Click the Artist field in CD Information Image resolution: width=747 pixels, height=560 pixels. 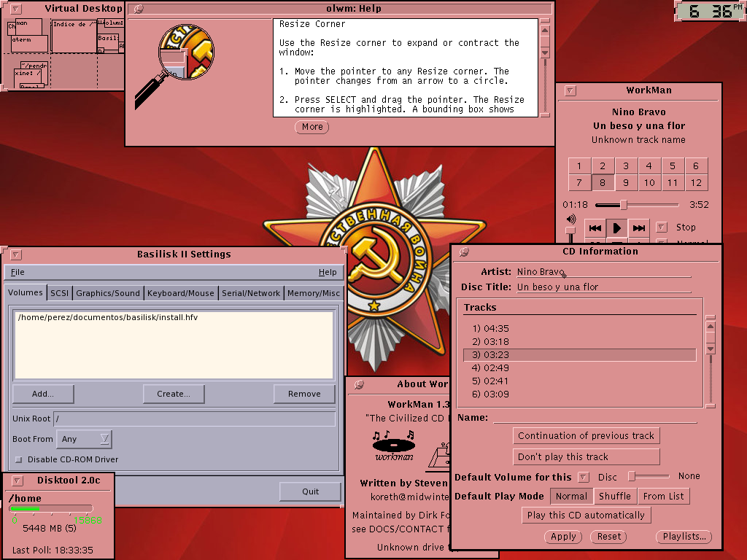point(603,272)
